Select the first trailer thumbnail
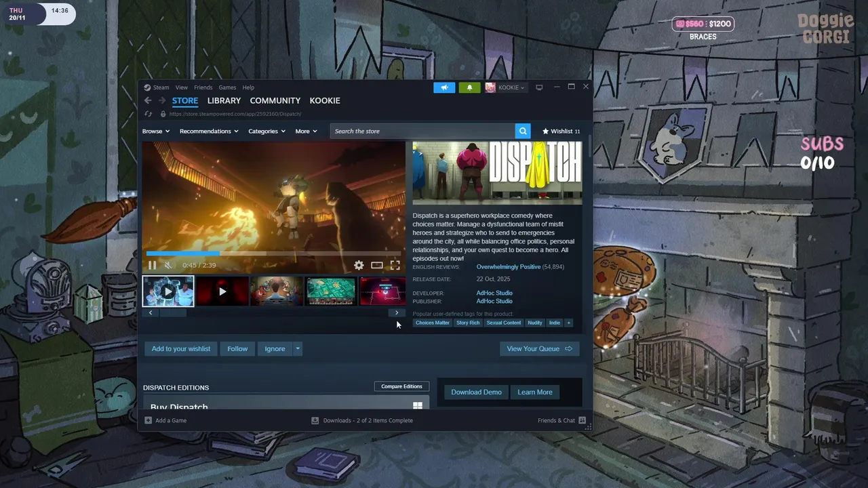This screenshot has height=488, width=868. point(168,291)
